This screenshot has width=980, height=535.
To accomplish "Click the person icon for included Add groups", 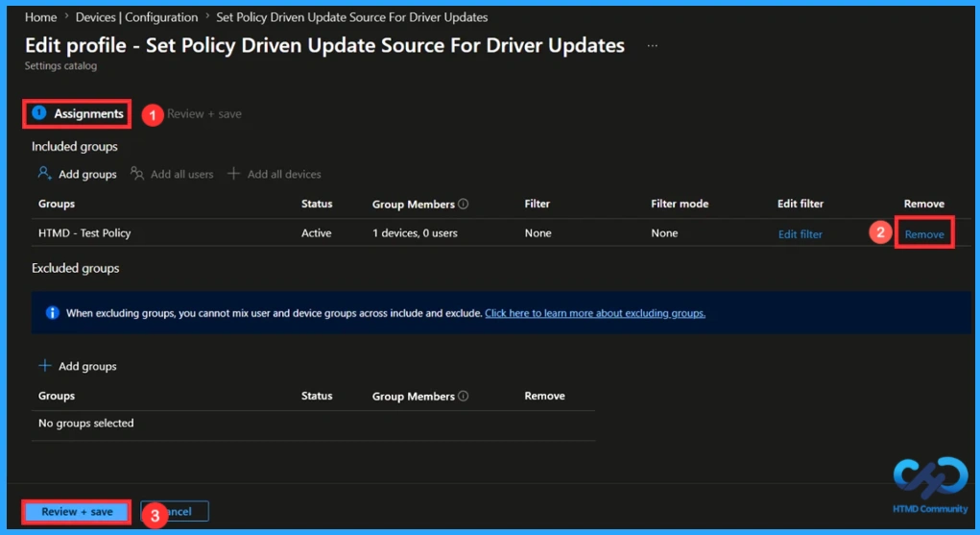I will 44,173.
